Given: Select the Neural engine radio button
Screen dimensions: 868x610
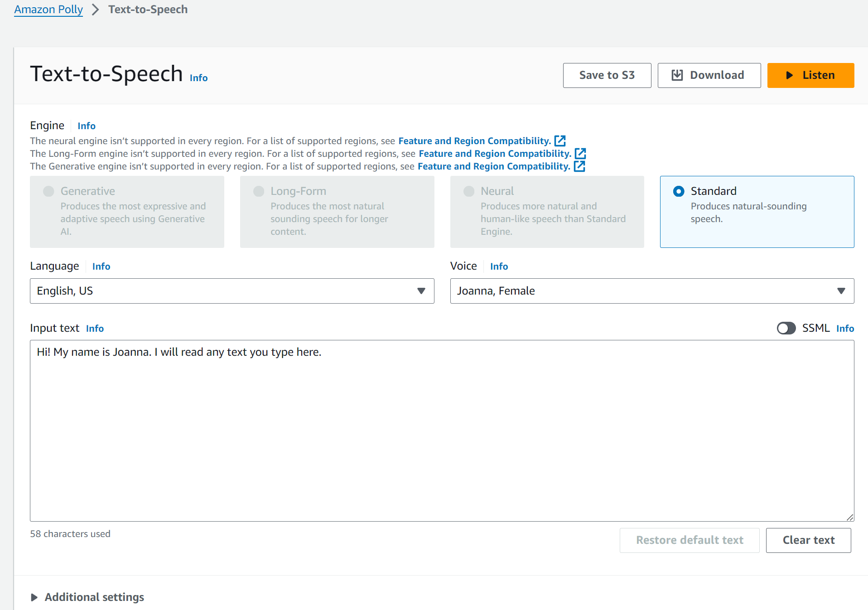Looking at the screenshot, I should (x=469, y=191).
